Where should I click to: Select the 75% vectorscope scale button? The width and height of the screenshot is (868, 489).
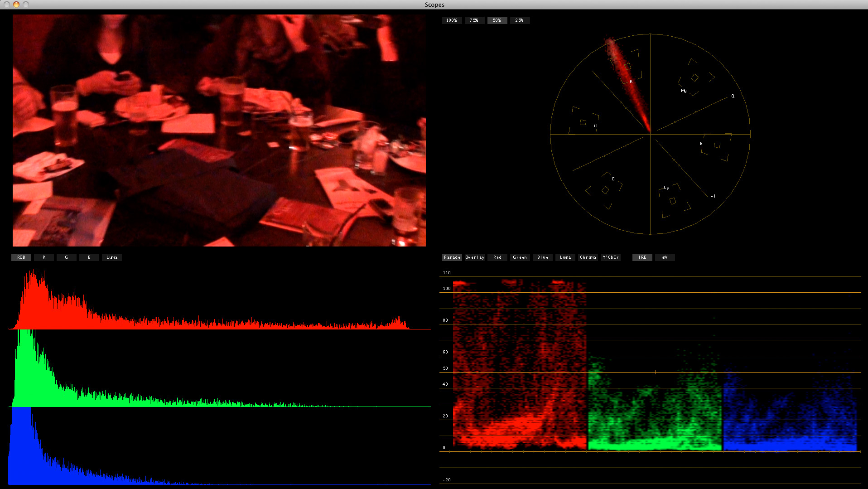[x=474, y=20]
